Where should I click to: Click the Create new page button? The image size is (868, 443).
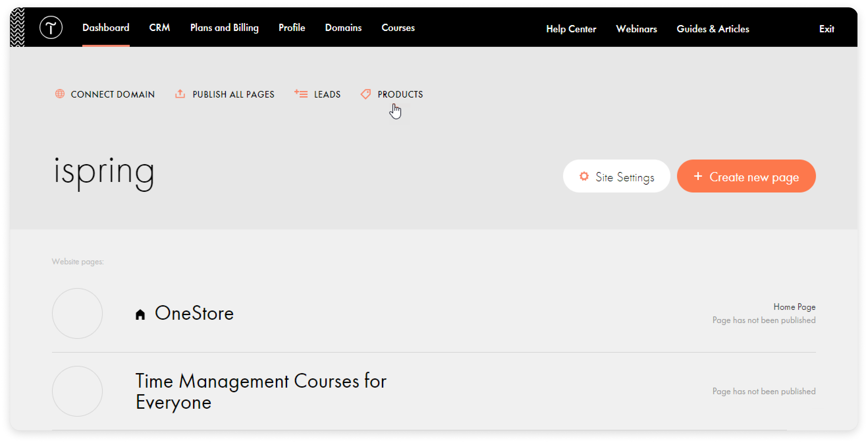[x=746, y=176]
